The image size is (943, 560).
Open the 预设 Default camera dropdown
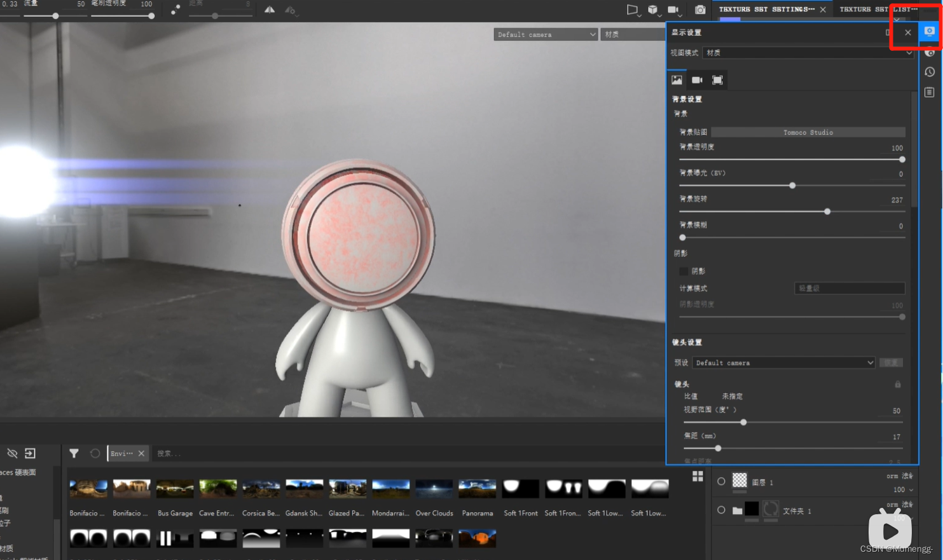[784, 363]
